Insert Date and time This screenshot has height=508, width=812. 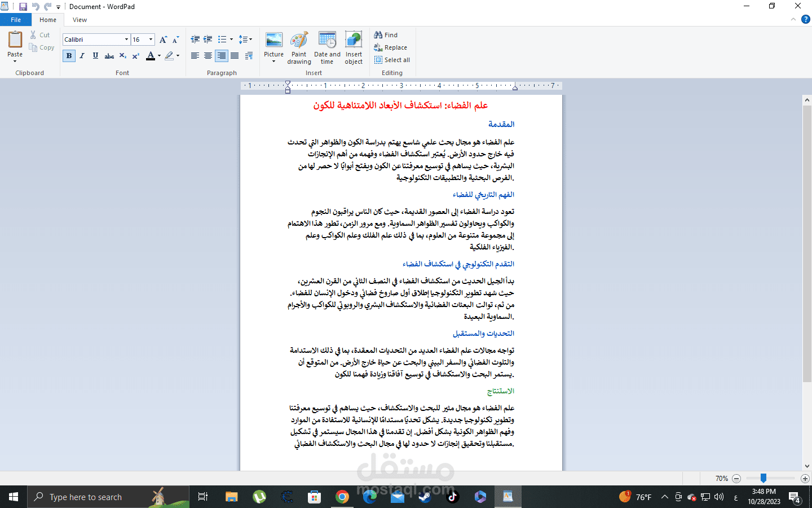click(327, 48)
